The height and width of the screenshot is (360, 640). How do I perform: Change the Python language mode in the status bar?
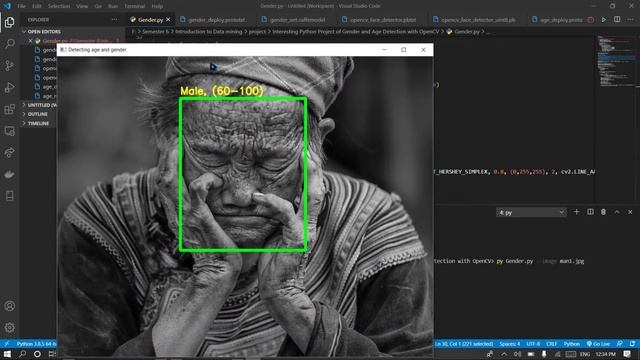[571, 344]
